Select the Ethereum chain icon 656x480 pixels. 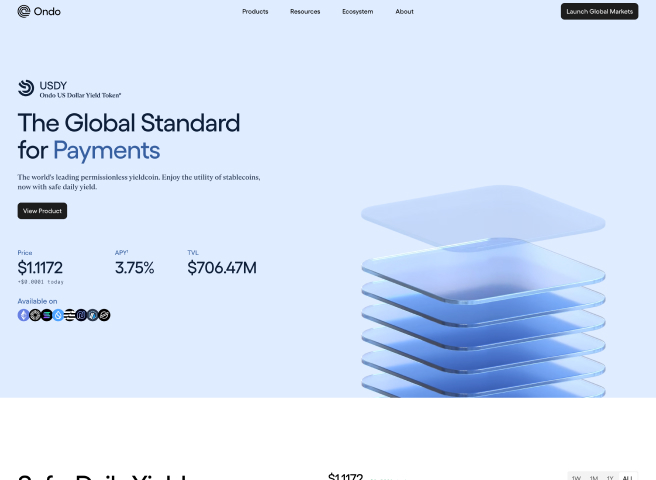23,315
